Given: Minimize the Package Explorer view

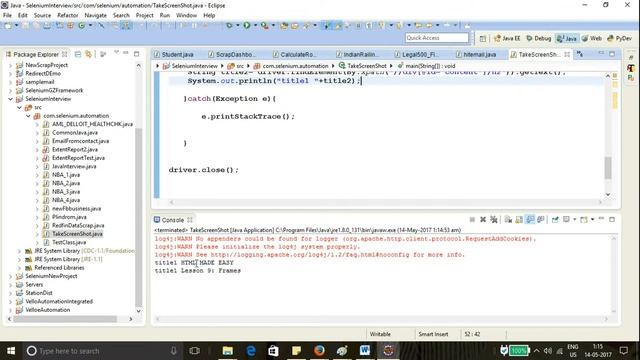Looking at the screenshot, I should click(x=126, y=53).
